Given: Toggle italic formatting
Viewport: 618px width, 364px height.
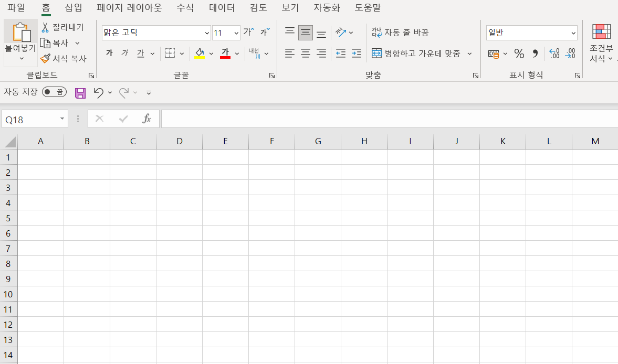Looking at the screenshot, I should (124, 53).
